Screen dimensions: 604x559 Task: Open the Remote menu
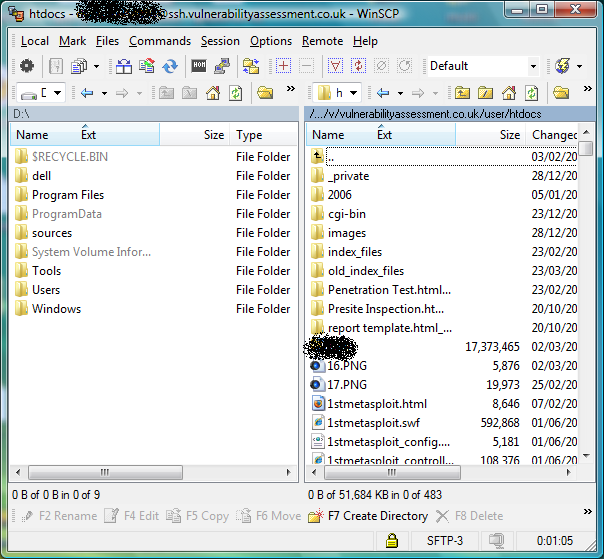pyautogui.click(x=322, y=41)
